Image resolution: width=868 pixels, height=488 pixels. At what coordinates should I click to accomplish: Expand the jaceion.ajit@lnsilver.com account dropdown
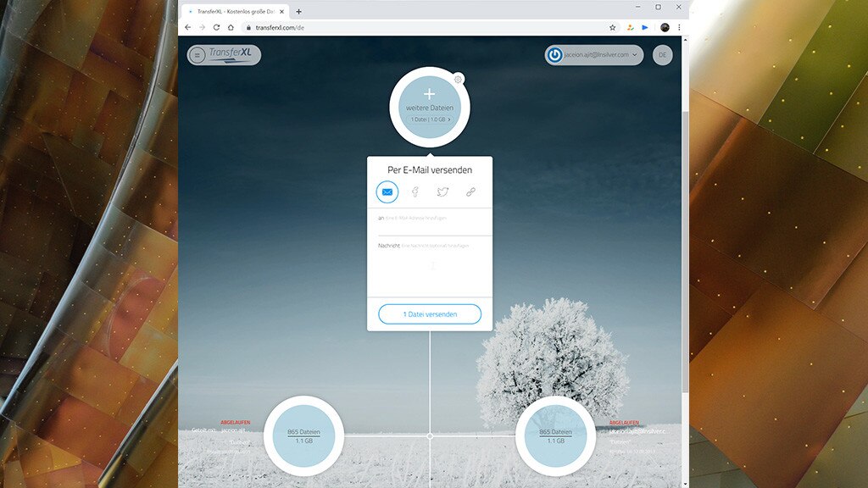click(x=634, y=54)
